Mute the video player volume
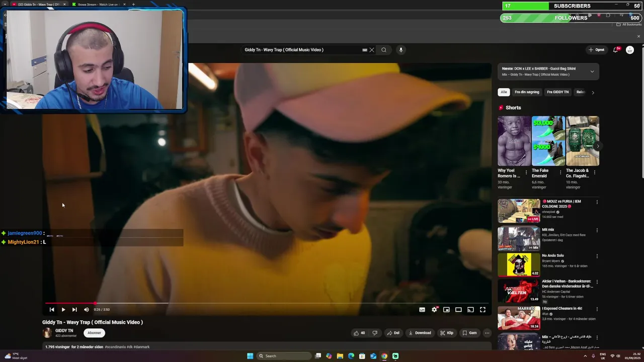 coord(86,310)
